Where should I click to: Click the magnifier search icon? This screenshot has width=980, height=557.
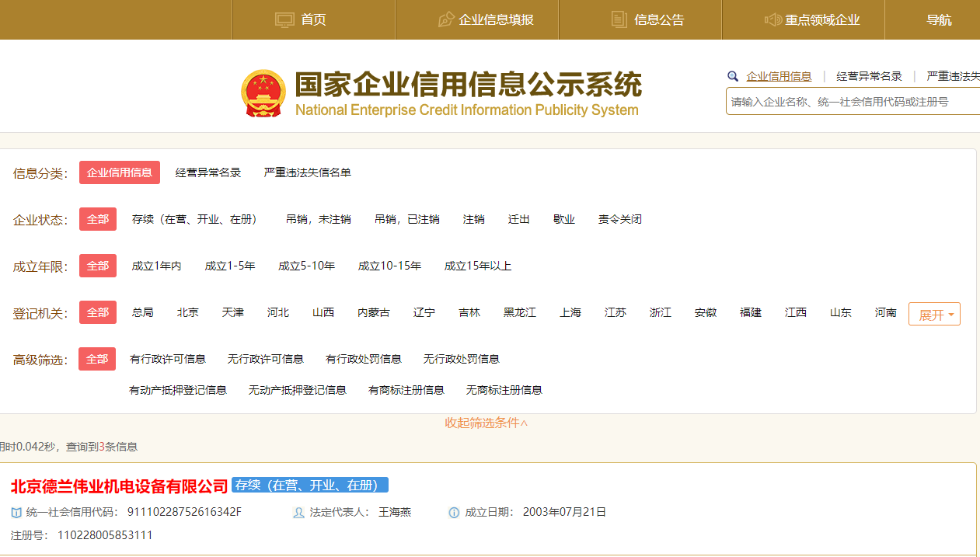[732, 76]
